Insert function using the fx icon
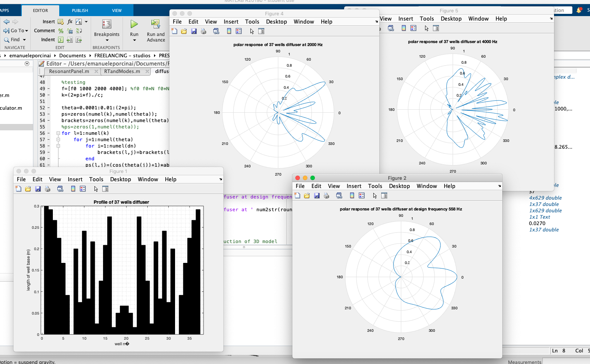Screen dimensions: 590x364 pyautogui.click(x=70, y=22)
